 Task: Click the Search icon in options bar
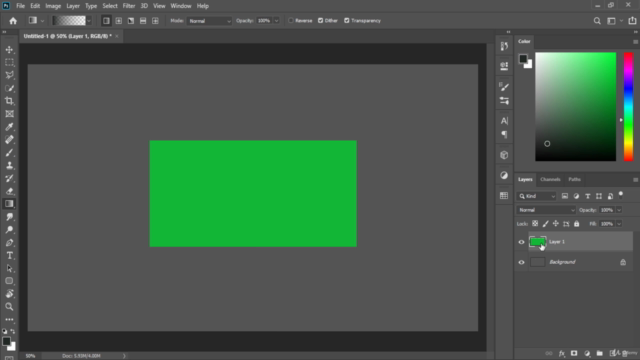pos(597,21)
